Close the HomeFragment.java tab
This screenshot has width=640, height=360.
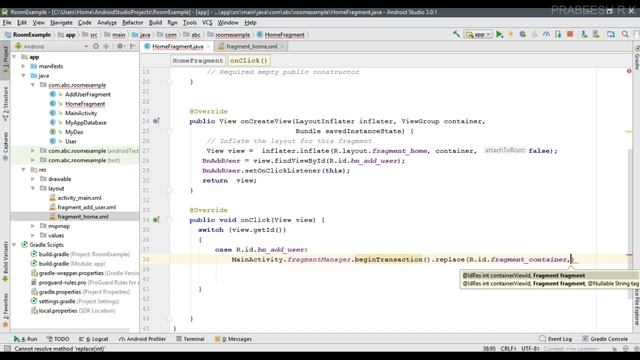208,47
